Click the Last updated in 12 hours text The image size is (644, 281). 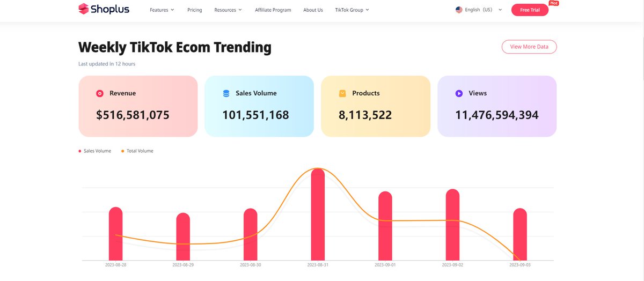coord(107,64)
